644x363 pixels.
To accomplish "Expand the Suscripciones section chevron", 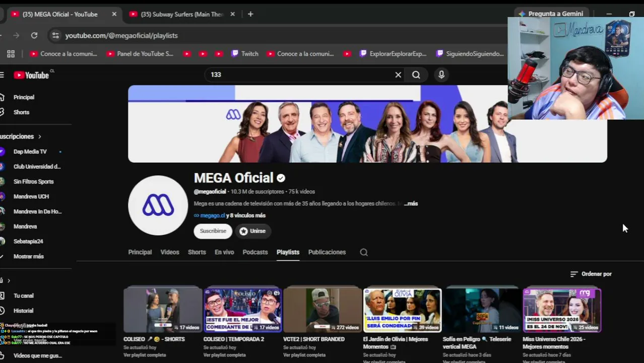I will 39,137.
